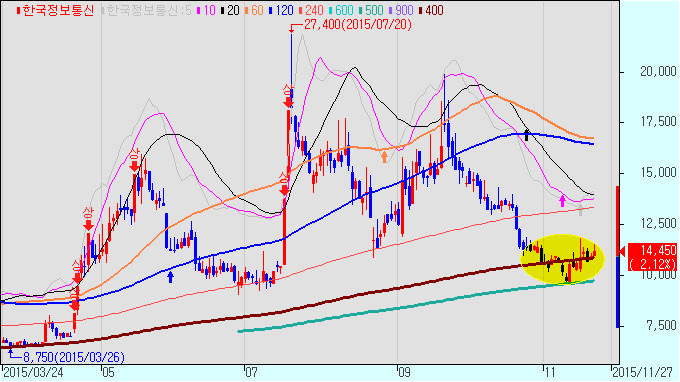Select the magenta 10-day average legend entry
The width and height of the screenshot is (680, 382).
tap(206, 10)
